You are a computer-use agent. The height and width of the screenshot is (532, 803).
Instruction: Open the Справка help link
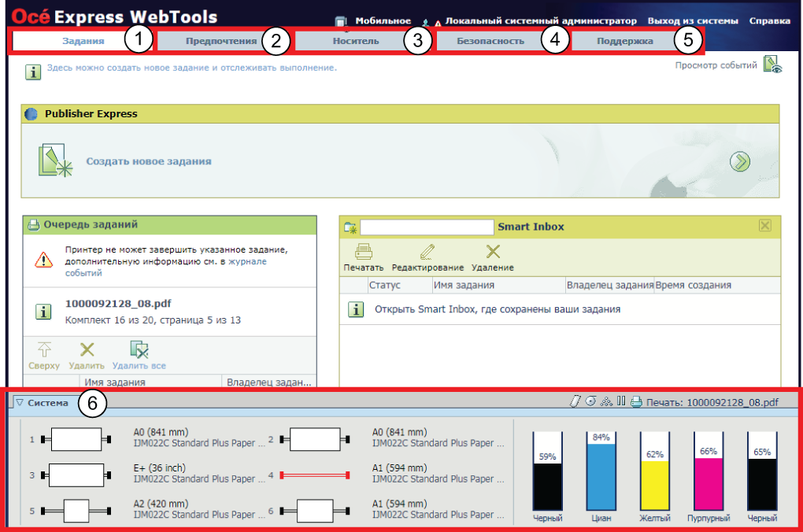770,21
